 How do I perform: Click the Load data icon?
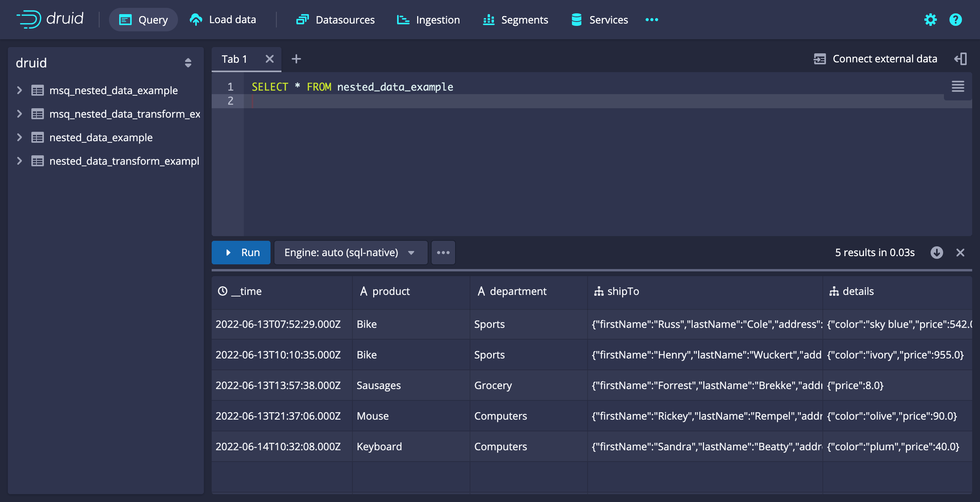coord(196,19)
